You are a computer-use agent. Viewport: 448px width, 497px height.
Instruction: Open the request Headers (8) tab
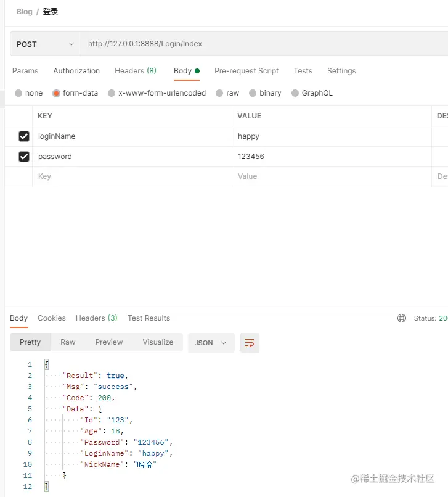136,71
